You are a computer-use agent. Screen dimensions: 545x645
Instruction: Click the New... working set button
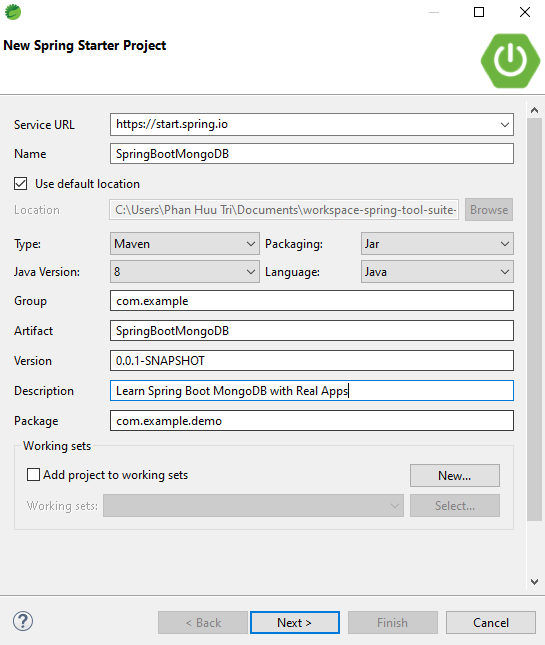coord(455,476)
